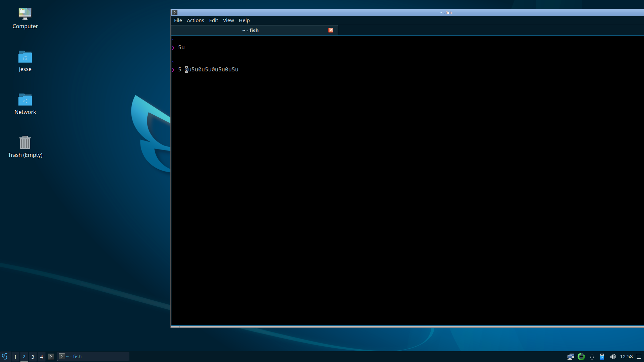Switch to workspace 1
Image resolution: width=644 pixels, height=362 pixels.
pyautogui.click(x=15, y=357)
